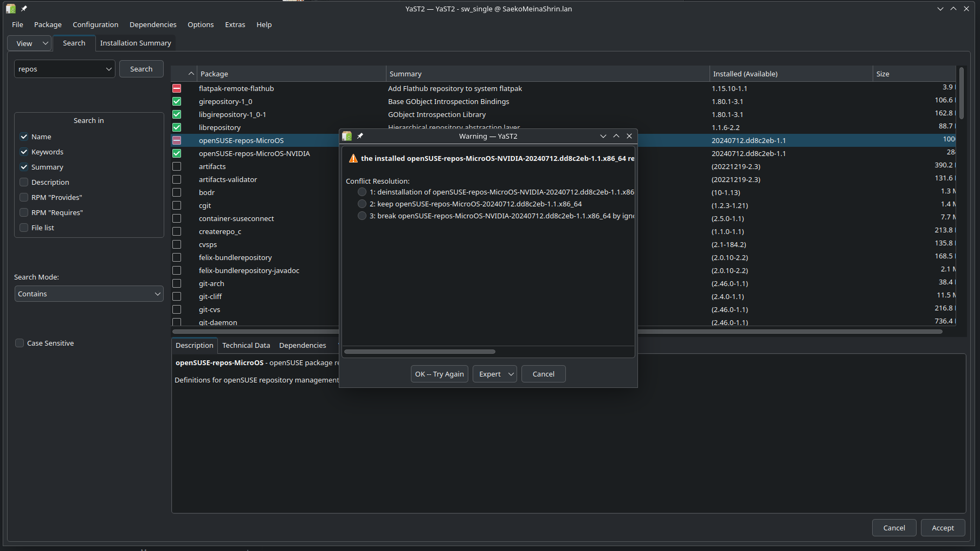The width and height of the screenshot is (980, 551).
Task: Click the pin icon on the Warning dialog
Action: pyautogui.click(x=360, y=136)
